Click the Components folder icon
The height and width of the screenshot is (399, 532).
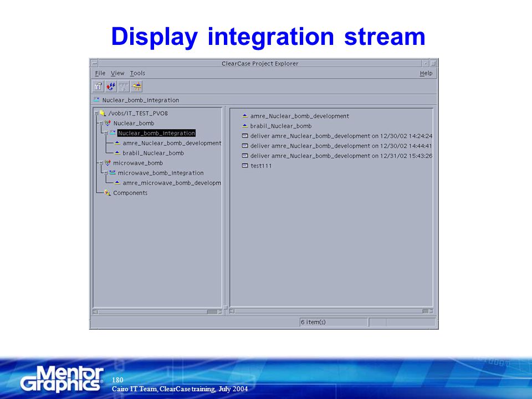click(108, 193)
